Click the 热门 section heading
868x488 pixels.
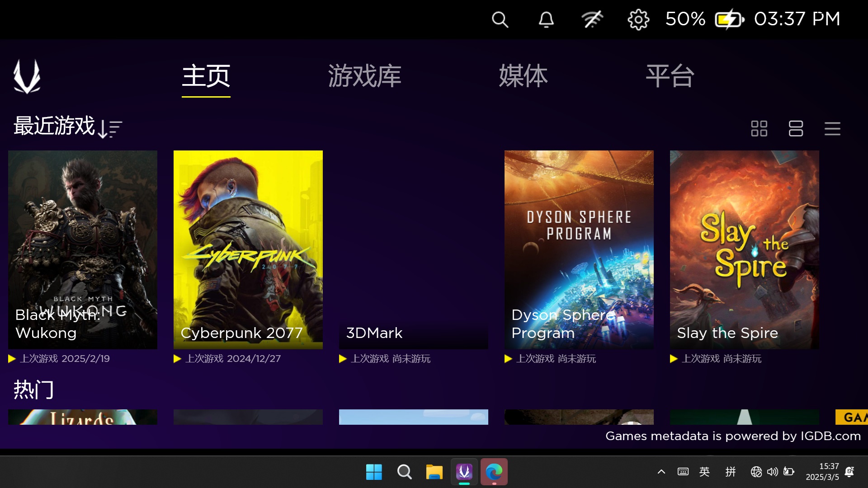coord(34,389)
